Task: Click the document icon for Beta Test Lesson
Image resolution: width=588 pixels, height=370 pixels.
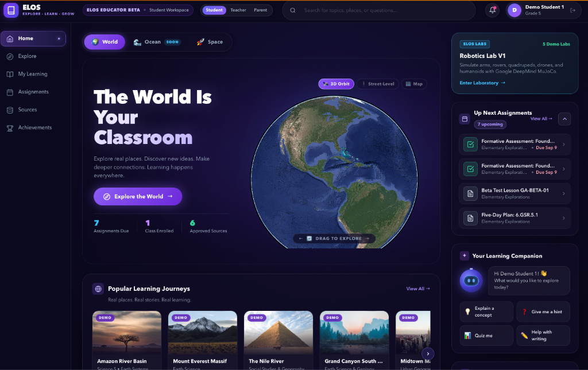Action: (x=470, y=194)
